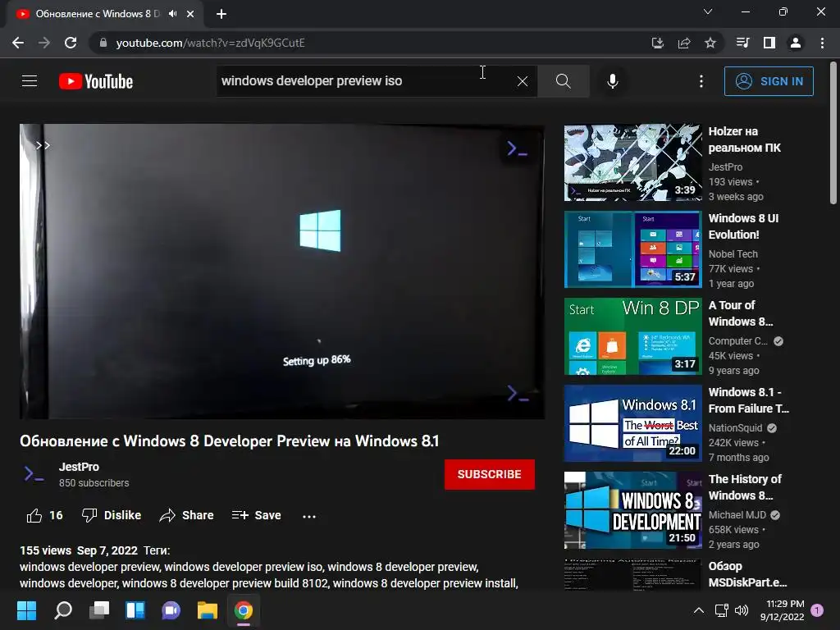Open YouTube settings three-dot menu
This screenshot has height=630, width=840.
click(701, 81)
